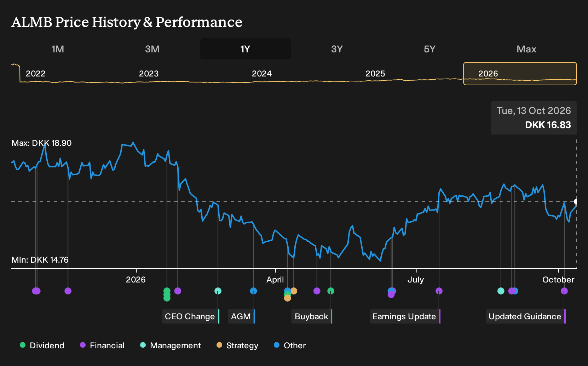588x366 pixels.
Task: Jump to 2022 in the overview timeline
Action: [x=35, y=74]
